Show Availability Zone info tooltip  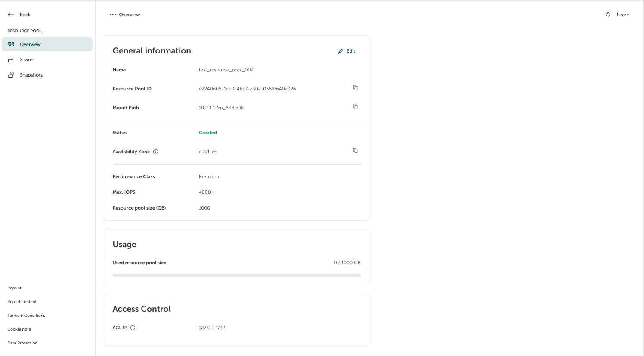[x=156, y=152]
